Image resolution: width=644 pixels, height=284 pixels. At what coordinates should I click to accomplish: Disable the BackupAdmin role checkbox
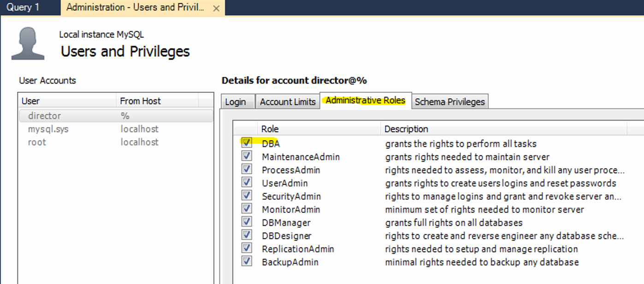coord(247,261)
